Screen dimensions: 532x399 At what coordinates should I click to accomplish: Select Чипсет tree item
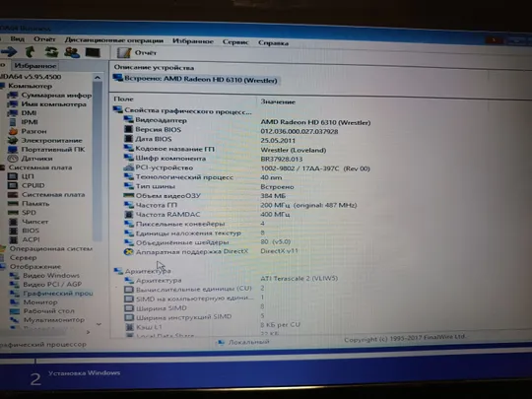point(29,222)
